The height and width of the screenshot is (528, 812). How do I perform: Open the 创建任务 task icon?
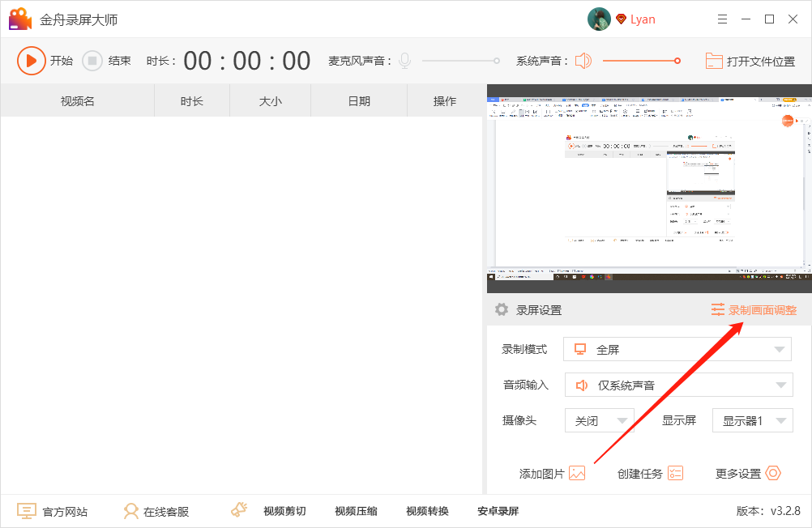pos(675,474)
